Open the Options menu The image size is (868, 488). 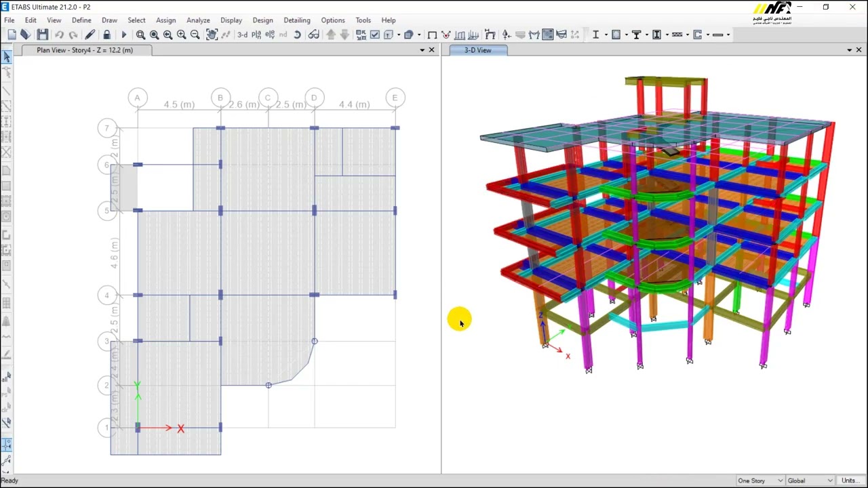coord(332,20)
